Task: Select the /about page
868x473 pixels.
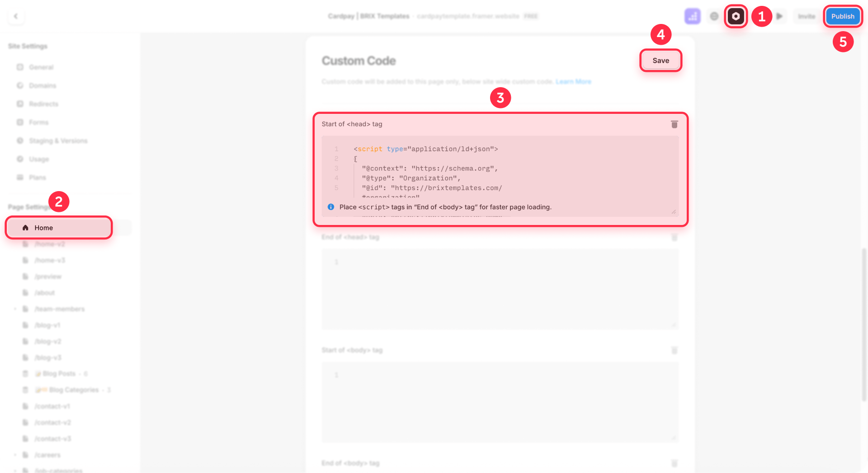Action: click(x=45, y=293)
